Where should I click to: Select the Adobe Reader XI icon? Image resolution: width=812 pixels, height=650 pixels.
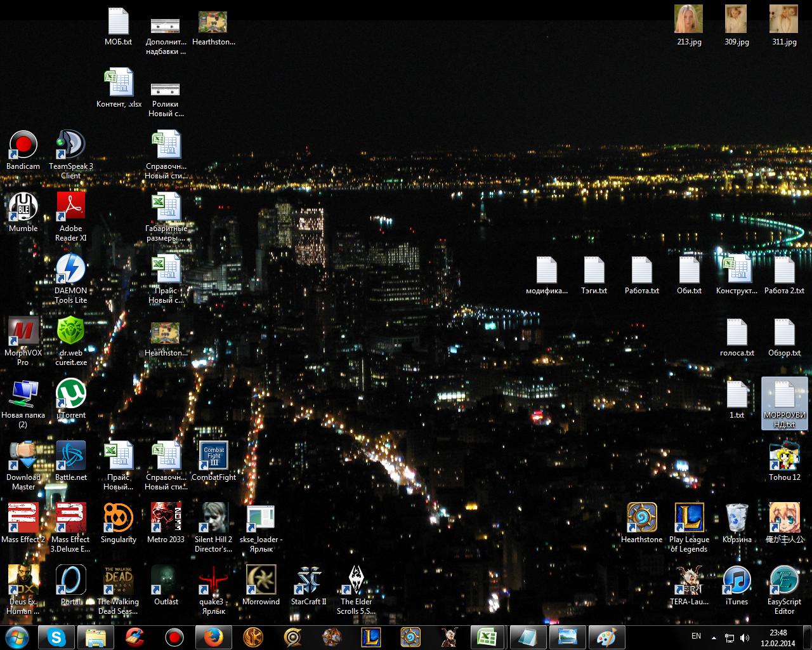click(70, 208)
